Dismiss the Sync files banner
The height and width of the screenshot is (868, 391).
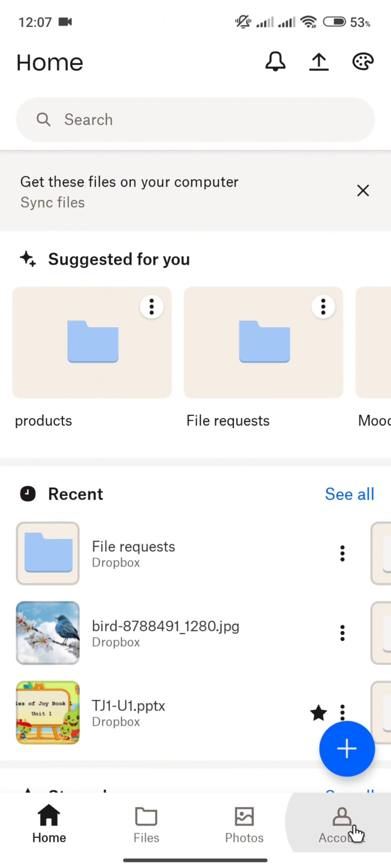click(363, 191)
